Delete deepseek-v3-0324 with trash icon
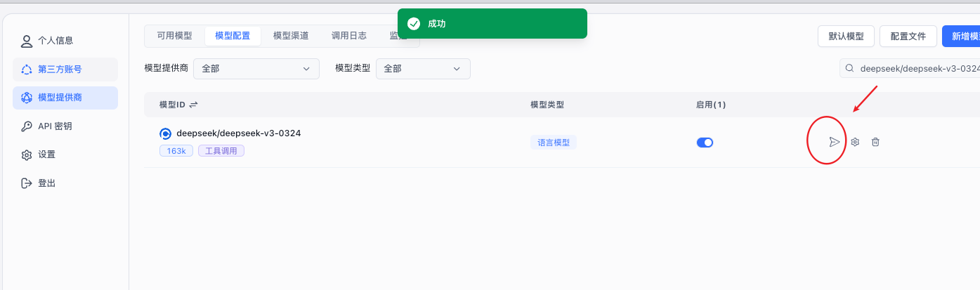980x290 pixels. (875, 142)
